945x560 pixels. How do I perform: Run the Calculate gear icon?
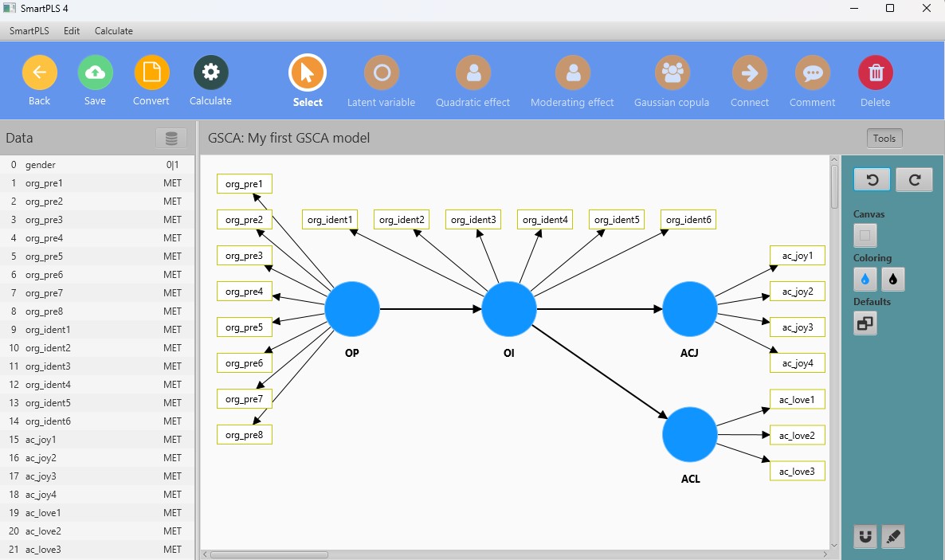210,72
